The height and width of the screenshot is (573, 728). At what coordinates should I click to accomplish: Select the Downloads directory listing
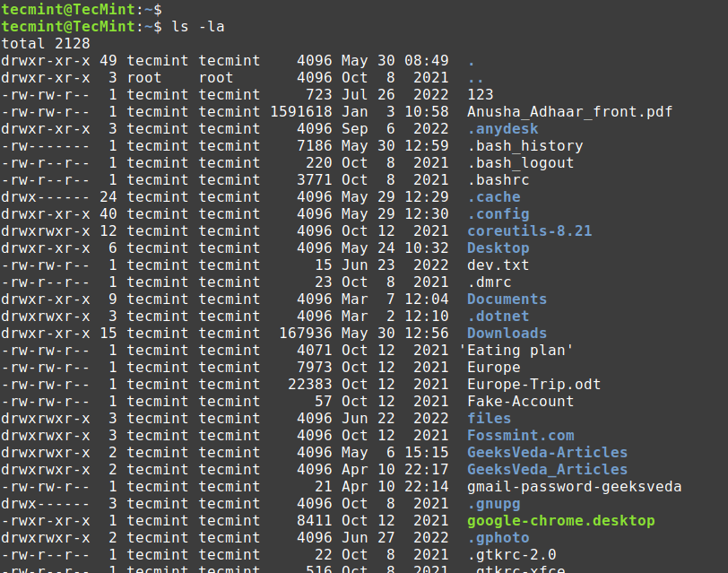click(506, 333)
